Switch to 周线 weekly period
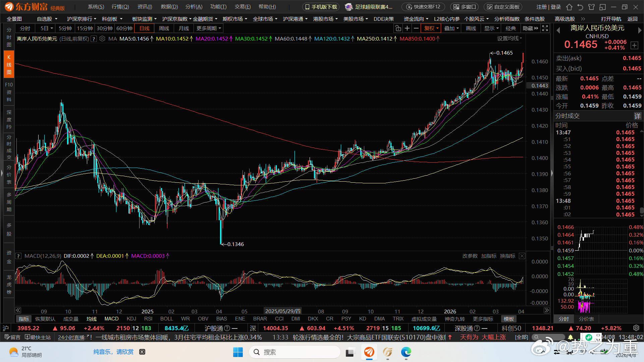644x362 pixels. tap(164, 28)
